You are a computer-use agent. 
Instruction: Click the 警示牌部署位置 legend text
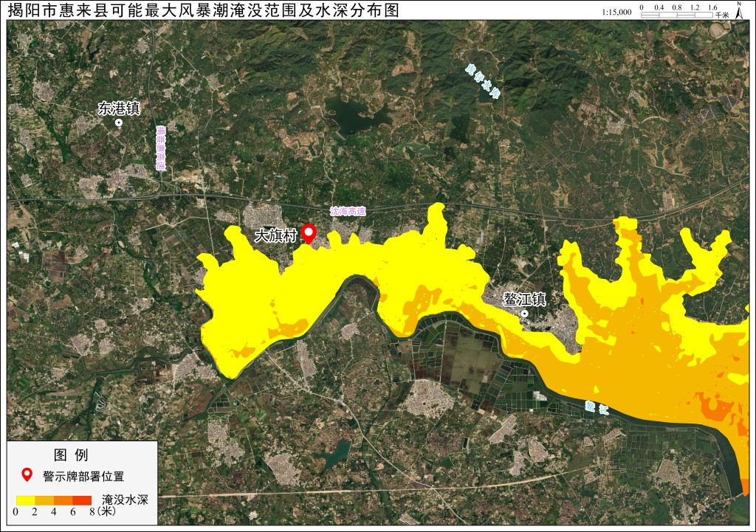(x=84, y=476)
